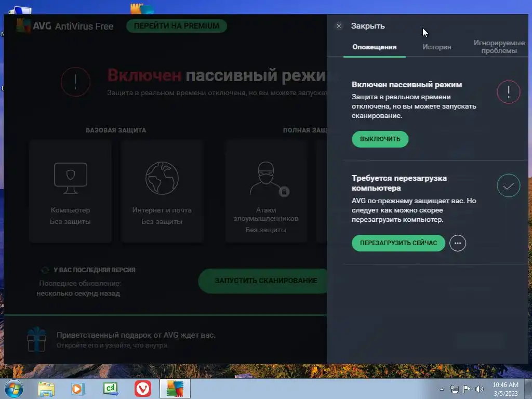Open Action Center flag icon in tray
The width and height of the screenshot is (532, 399).
point(467,389)
